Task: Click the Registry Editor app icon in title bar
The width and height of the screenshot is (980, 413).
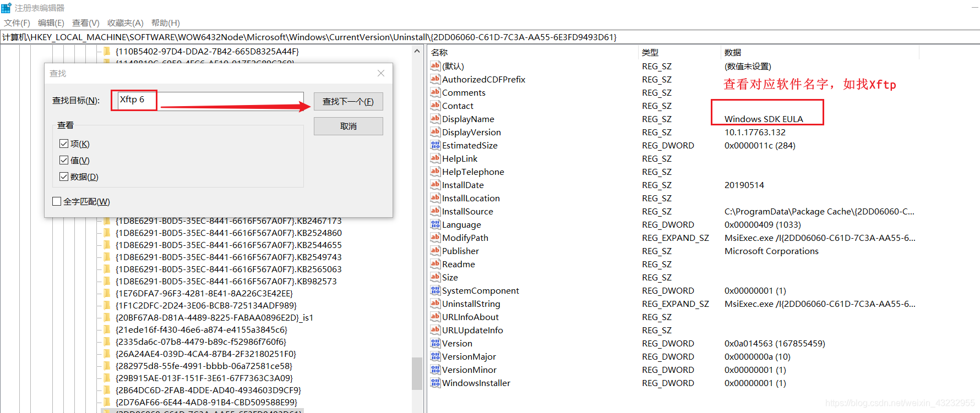Action: click(6, 8)
